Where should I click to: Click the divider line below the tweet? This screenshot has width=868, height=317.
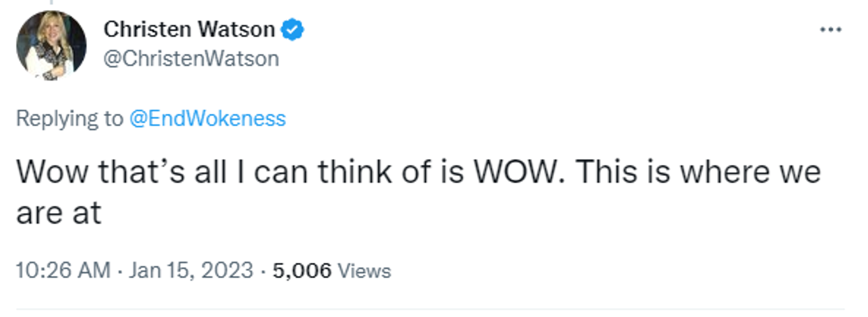[430, 309]
